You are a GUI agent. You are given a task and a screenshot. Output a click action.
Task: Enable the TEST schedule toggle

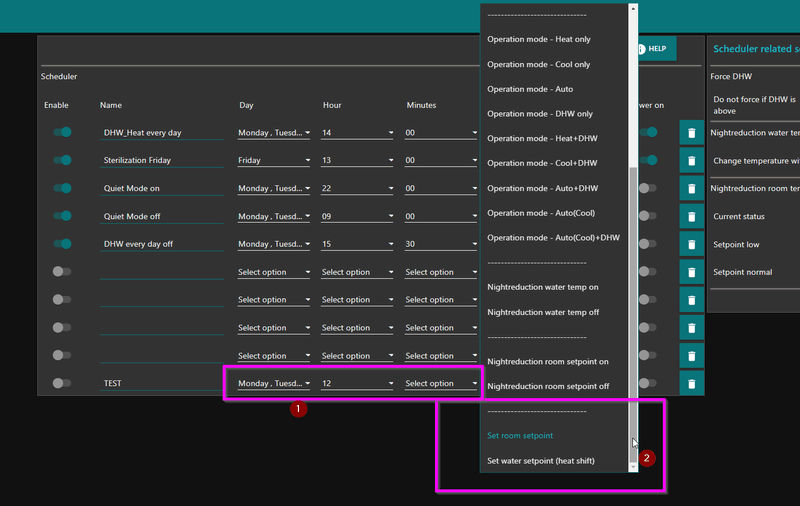click(62, 383)
